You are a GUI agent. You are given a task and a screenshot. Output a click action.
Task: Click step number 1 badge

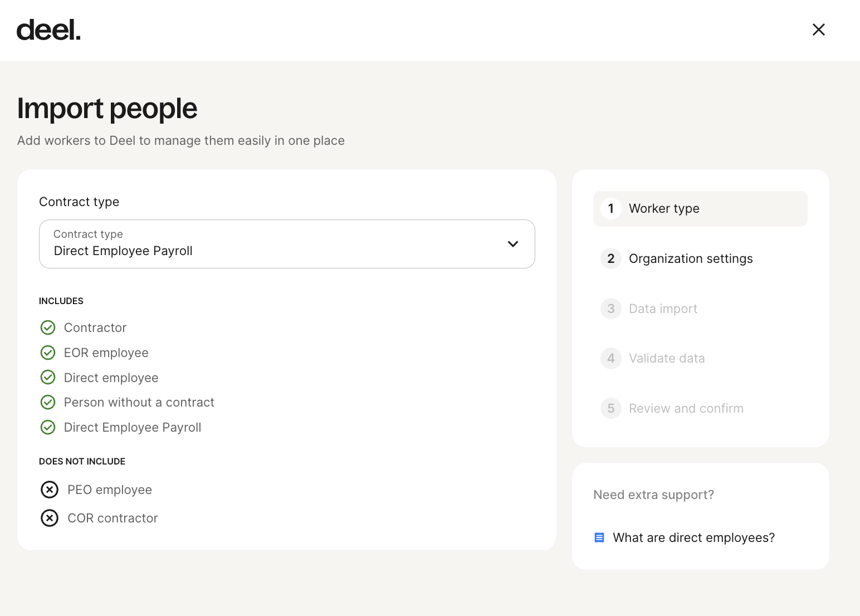pos(611,208)
